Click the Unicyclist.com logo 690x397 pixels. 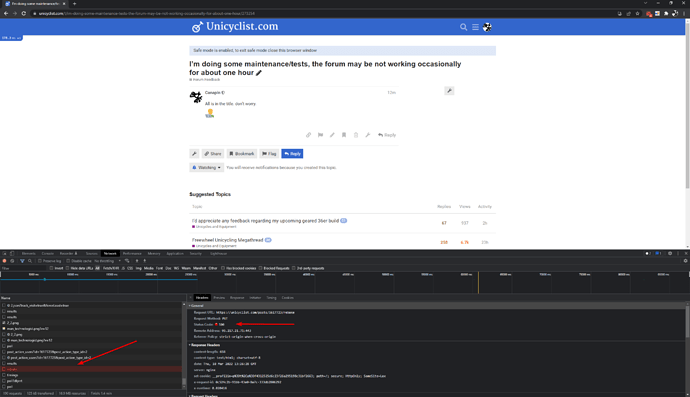[235, 26]
